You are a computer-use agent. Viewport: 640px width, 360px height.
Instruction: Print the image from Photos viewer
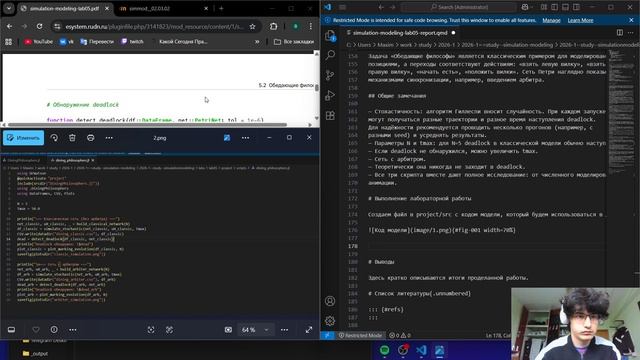tap(91, 138)
